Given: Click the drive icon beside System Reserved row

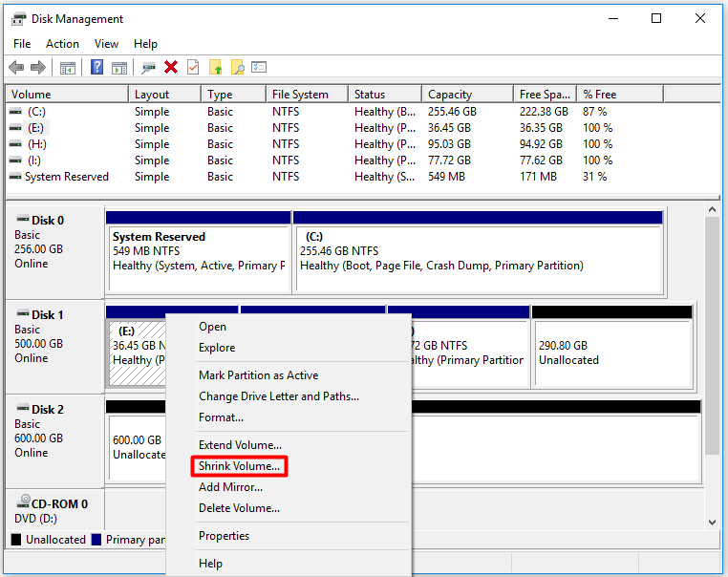Looking at the screenshot, I should 15,177.
